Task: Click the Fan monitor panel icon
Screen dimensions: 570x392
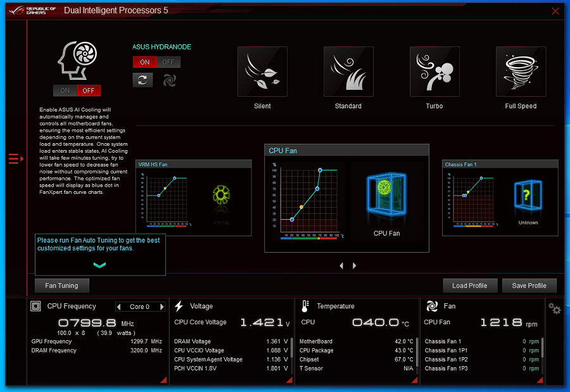Action: tap(432, 306)
